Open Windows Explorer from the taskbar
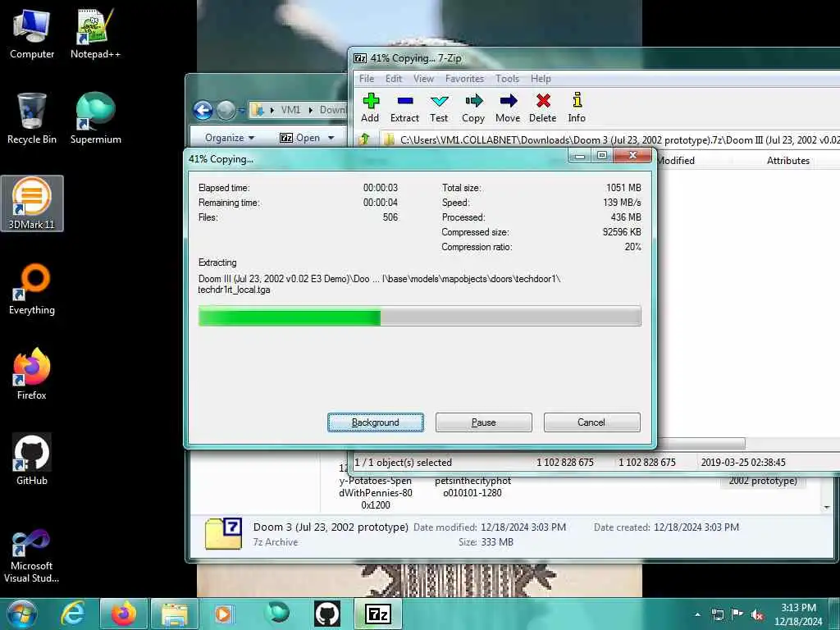Screen dimensions: 840x630 click(x=175, y=614)
